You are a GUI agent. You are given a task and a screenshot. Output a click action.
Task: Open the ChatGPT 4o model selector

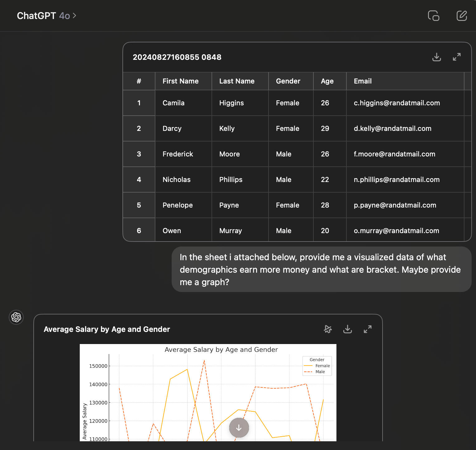[46, 16]
